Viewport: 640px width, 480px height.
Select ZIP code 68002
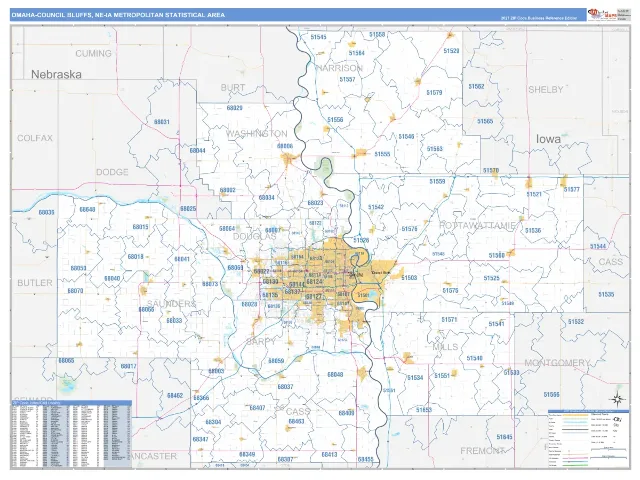pos(228,191)
